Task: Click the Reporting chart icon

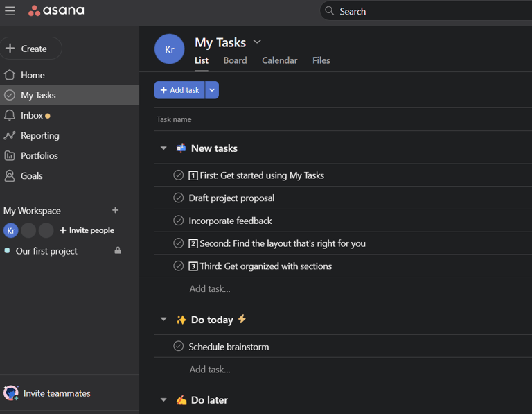Action: coord(10,135)
